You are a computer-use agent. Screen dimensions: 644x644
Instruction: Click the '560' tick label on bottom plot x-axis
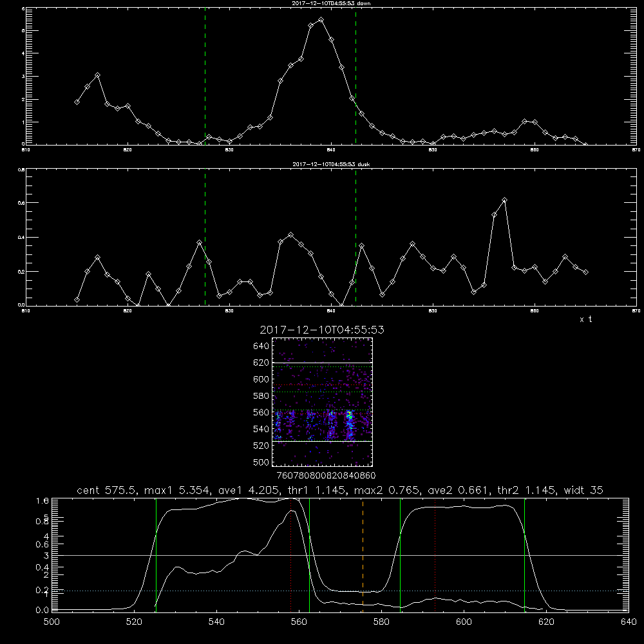299,621
